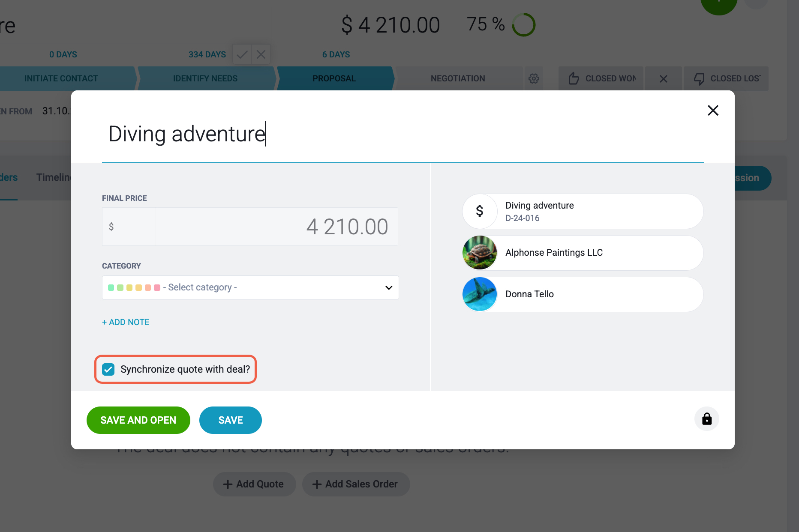The height and width of the screenshot is (532, 799).
Task: Click the thumbs-down Closed Lost icon
Action: [x=699, y=79]
